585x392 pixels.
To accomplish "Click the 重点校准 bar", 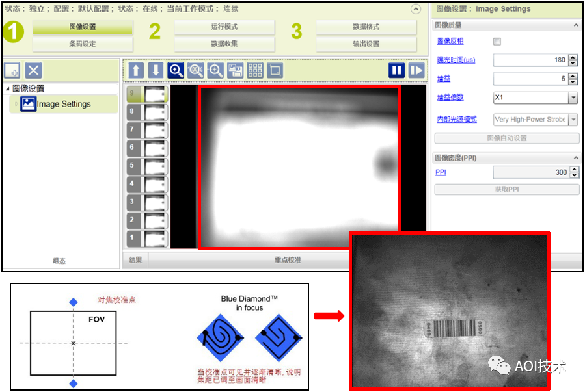I will pos(288,260).
